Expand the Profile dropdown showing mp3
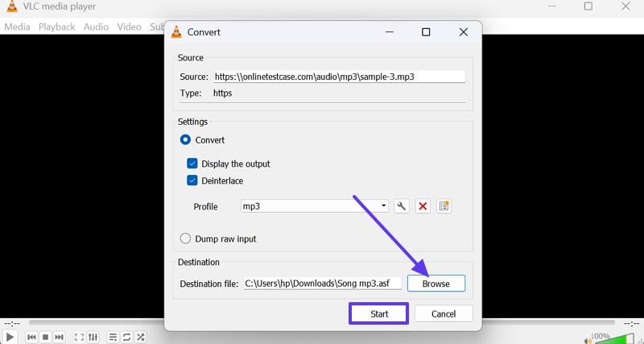This screenshot has width=644, height=344. pyautogui.click(x=314, y=206)
